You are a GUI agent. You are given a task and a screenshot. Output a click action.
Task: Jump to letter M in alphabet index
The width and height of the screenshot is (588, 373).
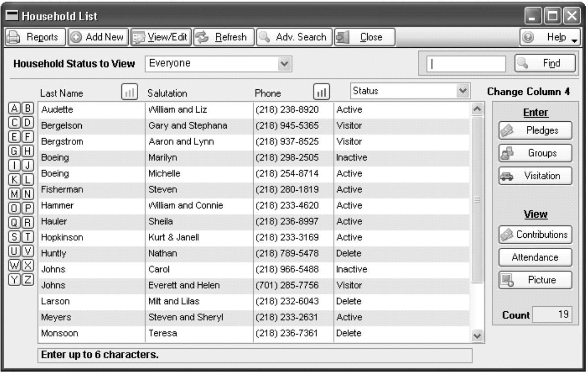click(14, 194)
